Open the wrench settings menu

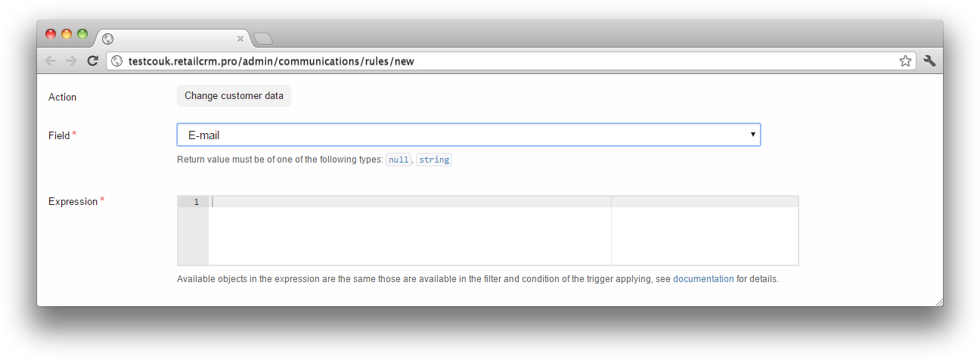(x=929, y=61)
